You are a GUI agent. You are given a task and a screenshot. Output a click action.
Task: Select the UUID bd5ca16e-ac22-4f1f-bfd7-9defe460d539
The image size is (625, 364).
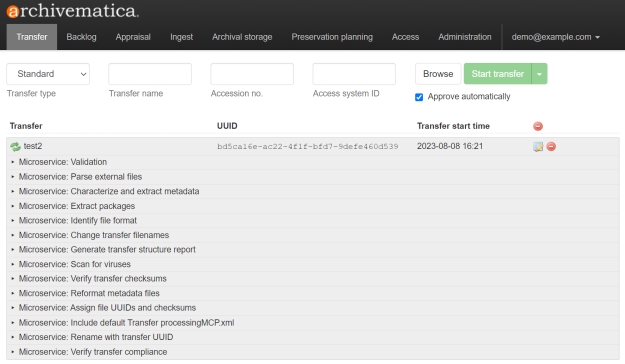(x=307, y=147)
